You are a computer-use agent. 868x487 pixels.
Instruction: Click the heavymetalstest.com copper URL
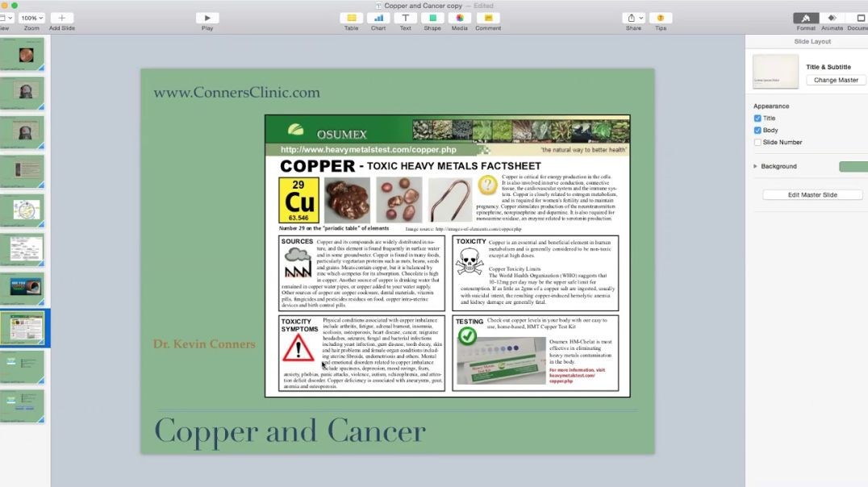coord(368,150)
